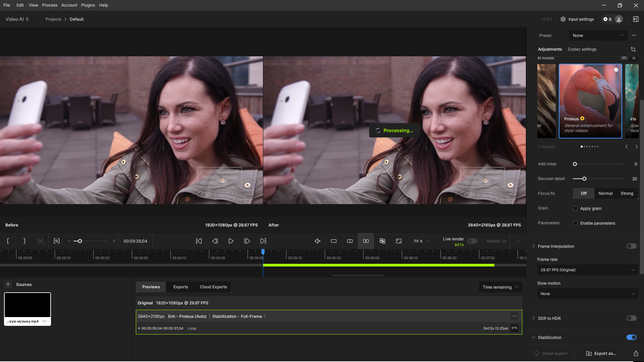Toggle the right panel sidebar icon
The height and width of the screenshot is (362, 644).
636,19
